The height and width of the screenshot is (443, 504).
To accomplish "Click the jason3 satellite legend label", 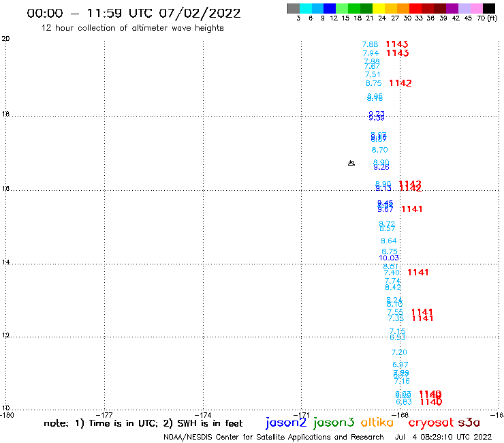I will coord(334,423).
